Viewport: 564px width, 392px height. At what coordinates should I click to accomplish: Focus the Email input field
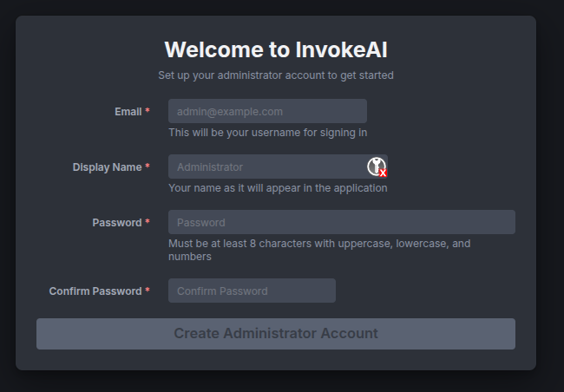pyautogui.click(x=267, y=111)
